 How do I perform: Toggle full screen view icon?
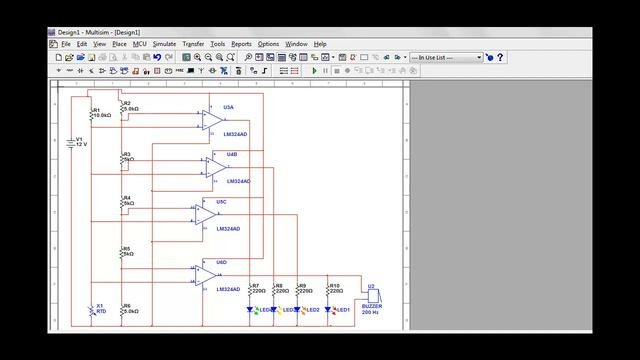[186, 58]
